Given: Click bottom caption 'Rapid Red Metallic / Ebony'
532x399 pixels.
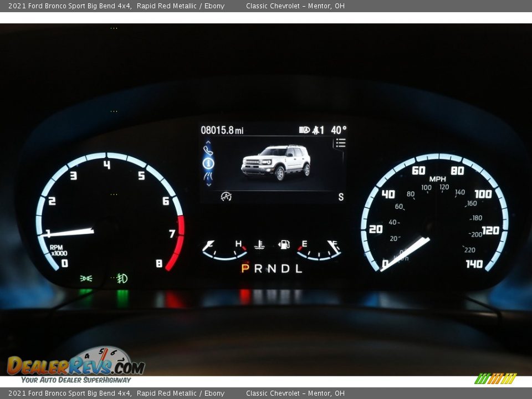Looking at the screenshot, I should (181, 393).
